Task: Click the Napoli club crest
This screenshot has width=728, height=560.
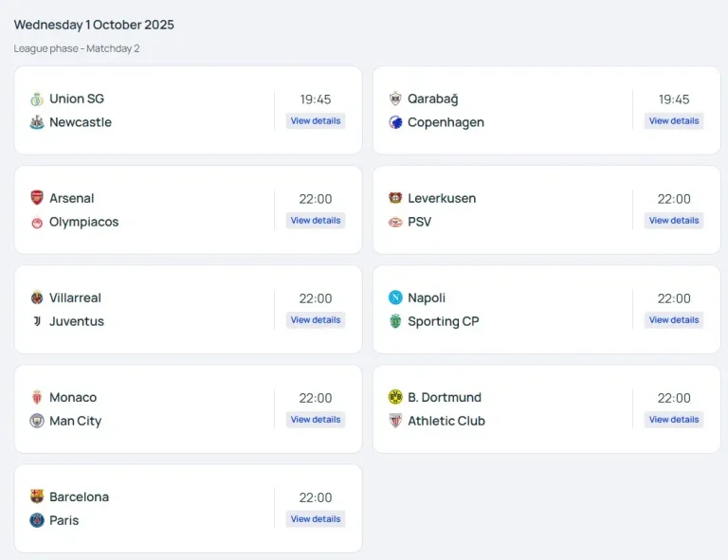Action: [395, 298]
